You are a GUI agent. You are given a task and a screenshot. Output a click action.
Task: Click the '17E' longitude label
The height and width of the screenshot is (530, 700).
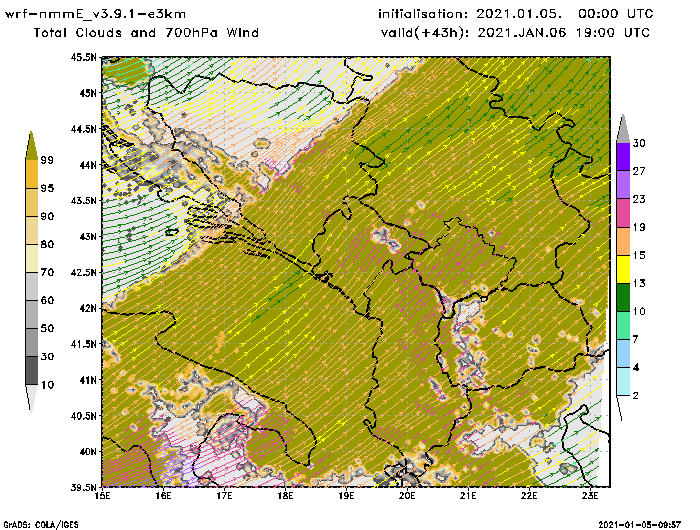point(224,496)
